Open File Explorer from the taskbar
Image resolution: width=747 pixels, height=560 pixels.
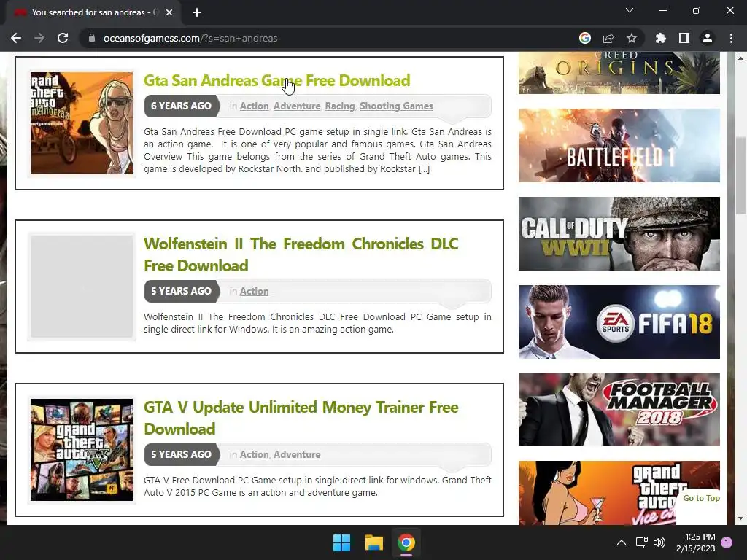[x=374, y=542]
